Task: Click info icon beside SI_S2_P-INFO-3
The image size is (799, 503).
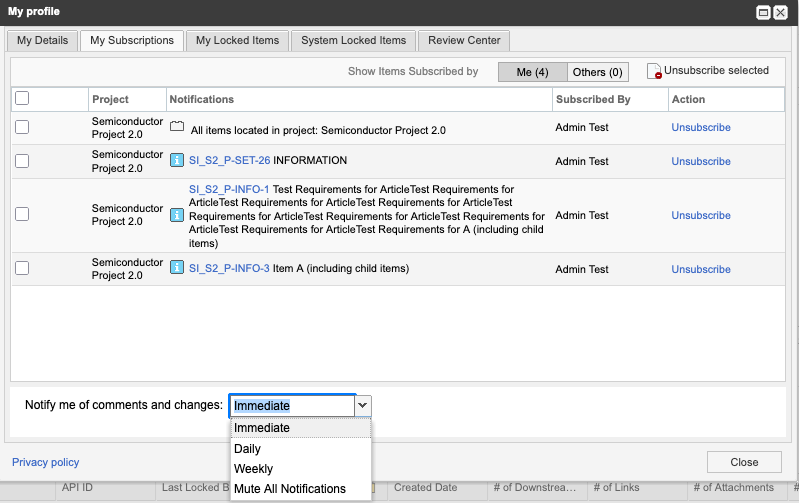Action: [x=177, y=267]
